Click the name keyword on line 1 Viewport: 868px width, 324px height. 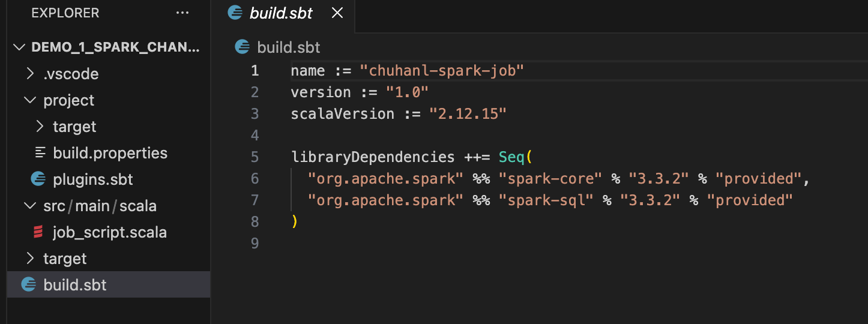click(307, 71)
